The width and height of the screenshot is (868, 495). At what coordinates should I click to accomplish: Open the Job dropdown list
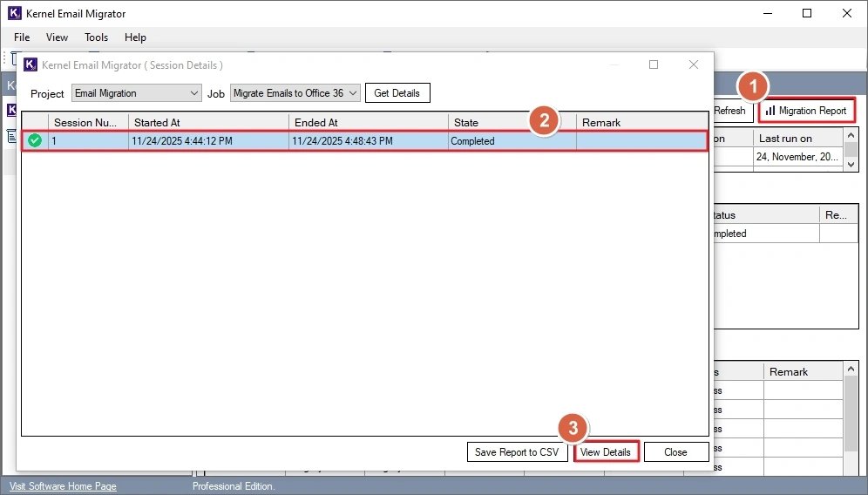point(351,93)
